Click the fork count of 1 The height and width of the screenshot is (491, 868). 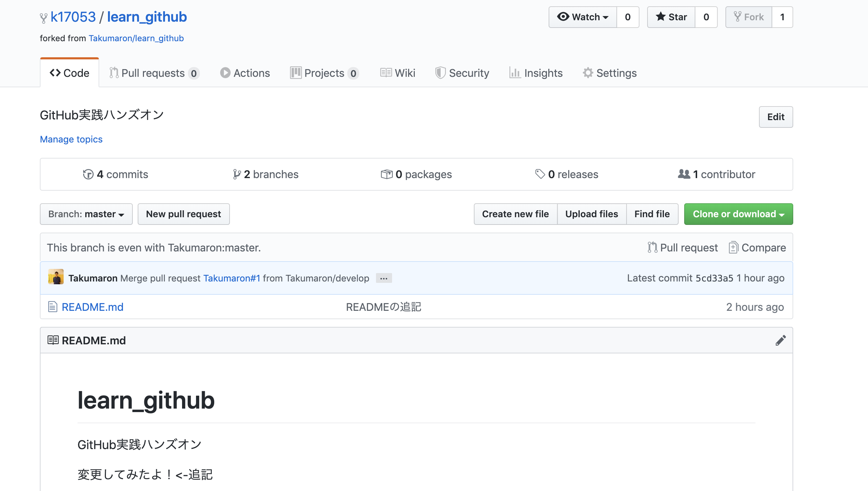click(782, 17)
